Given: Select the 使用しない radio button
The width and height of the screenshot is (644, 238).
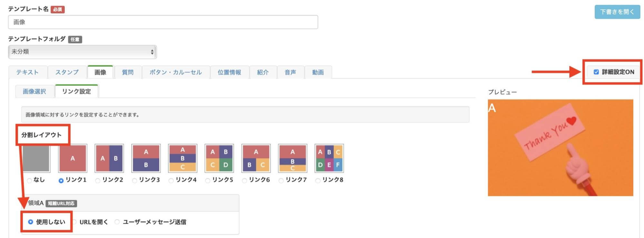Looking at the screenshot, I should pyautogui.click(x=31, y=222).
